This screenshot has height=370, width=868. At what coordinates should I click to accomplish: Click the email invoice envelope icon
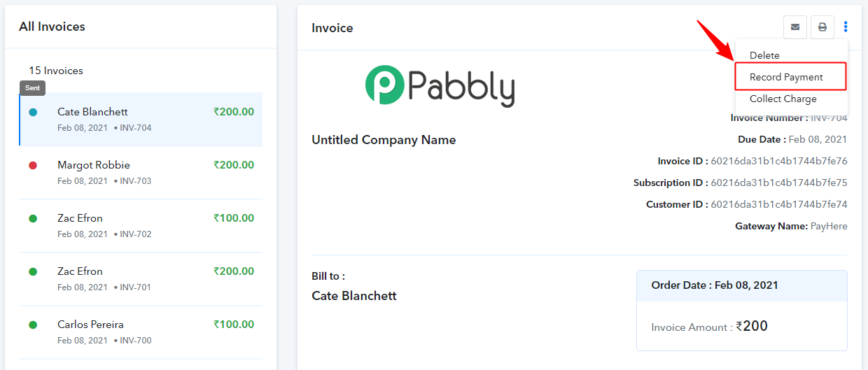point(795,27)
